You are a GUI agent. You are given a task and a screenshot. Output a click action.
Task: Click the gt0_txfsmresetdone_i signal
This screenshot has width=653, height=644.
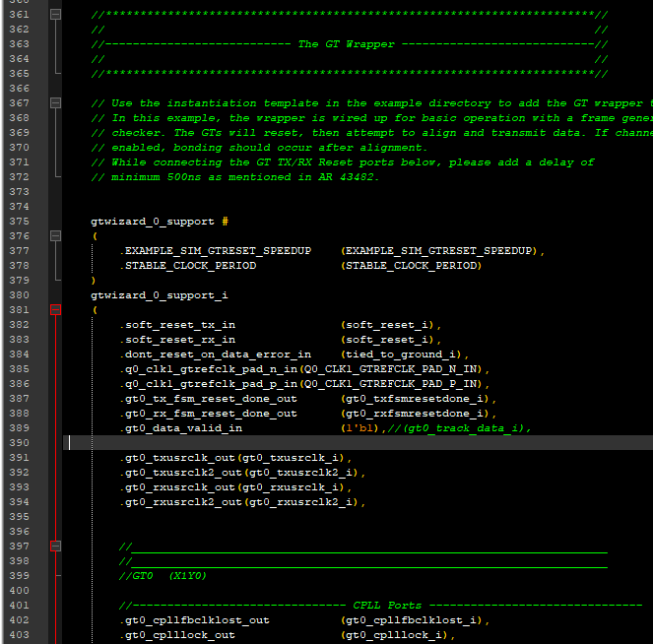point(415,399)
